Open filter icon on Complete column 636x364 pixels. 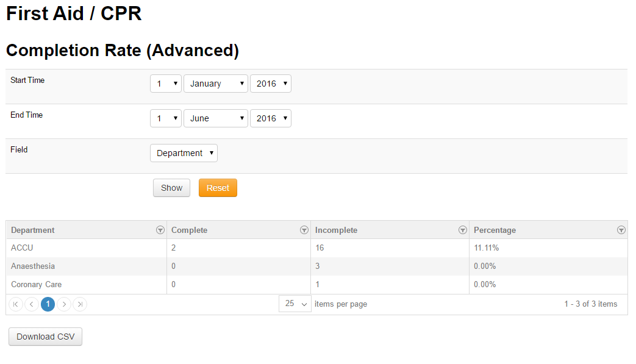304,230
